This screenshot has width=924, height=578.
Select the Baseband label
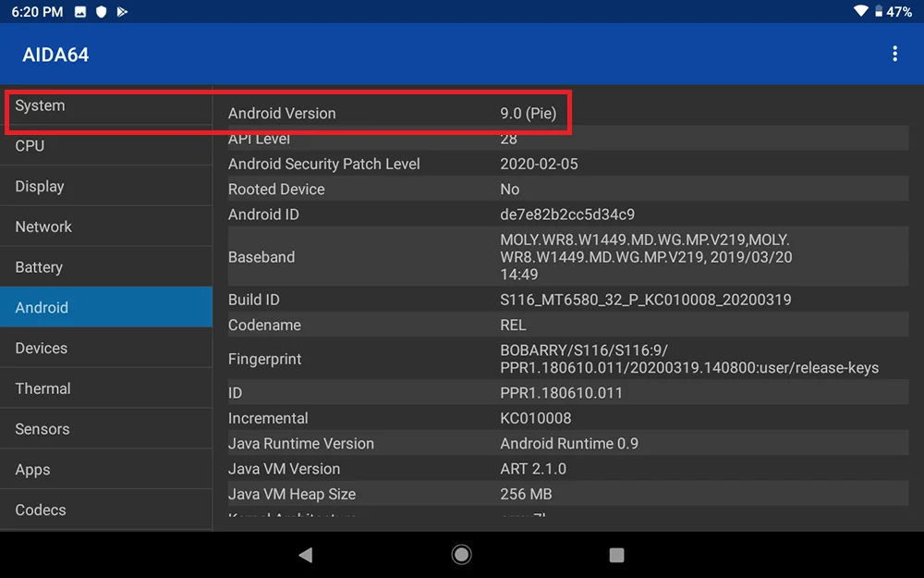point(261,257)
